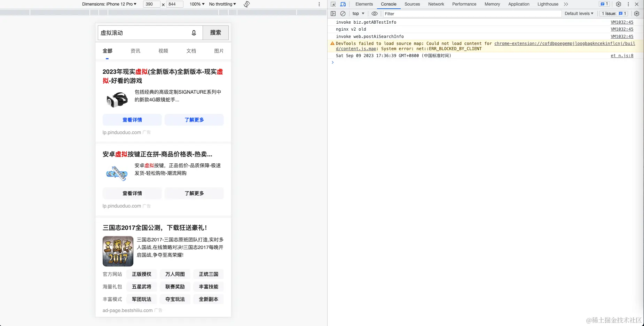This screenshot has width=644, height=326.
Task: Click the 搜索 search button
Action: (215, 32)
